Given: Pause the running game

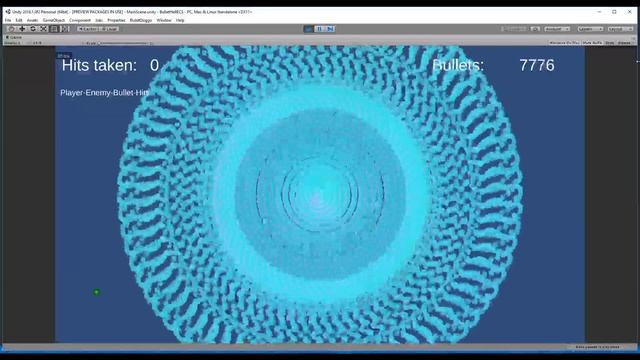Looking at the screenshot, I should click(320, 29).
